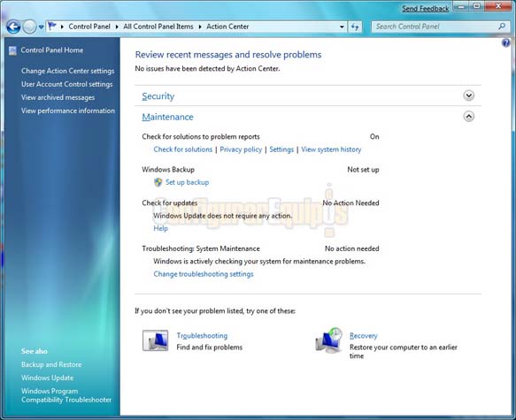Click the shield icon beside Set up backup
Image resolution: width=516 pixels, height=420 pixels.
pyautogui.click(x=158, y=182)
